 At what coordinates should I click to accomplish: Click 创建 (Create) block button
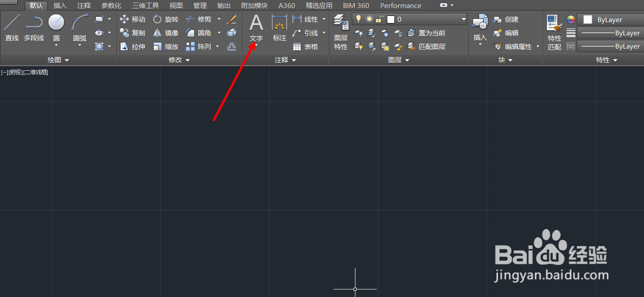coord(506,19)
